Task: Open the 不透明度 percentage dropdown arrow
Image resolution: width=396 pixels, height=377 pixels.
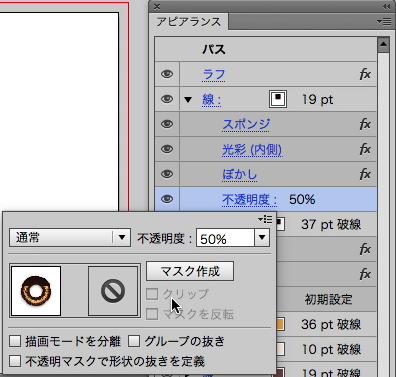Action: tap(262, 238)
